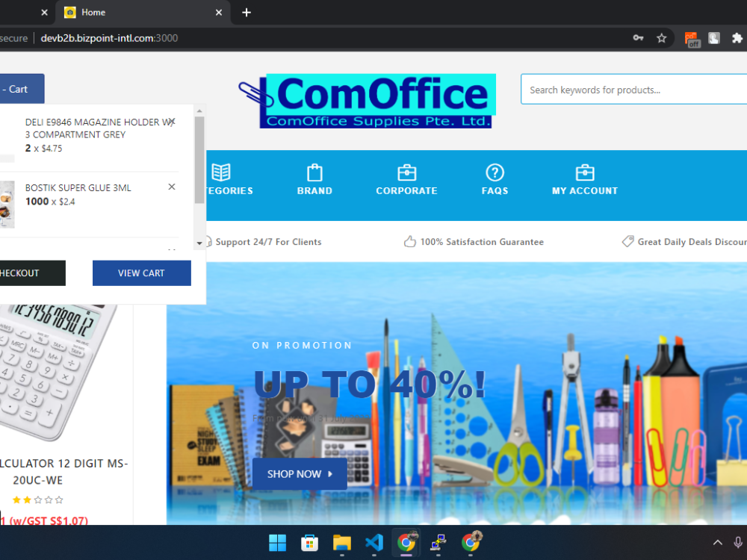Open Calculator 12 Digit MS-20UC-WE product title
The height and width of the screenshot is (560, 747).
click(63, 471)
